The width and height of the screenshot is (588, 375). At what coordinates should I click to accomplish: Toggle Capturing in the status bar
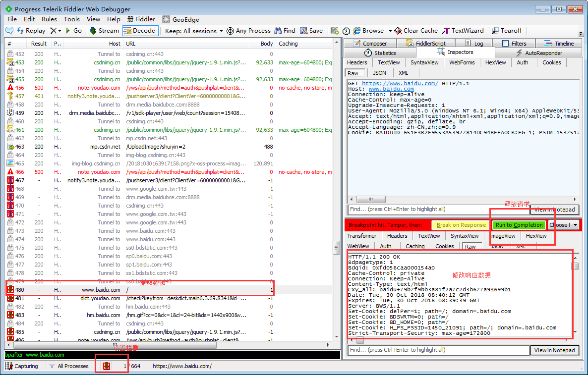pos(22,366)
